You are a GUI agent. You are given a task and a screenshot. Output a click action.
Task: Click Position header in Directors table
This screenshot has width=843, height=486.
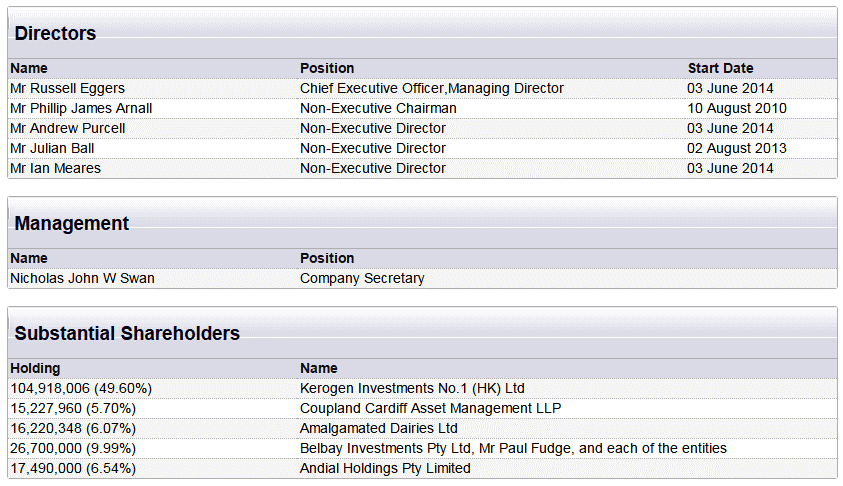pyautogui.click(x=327, y=68)
